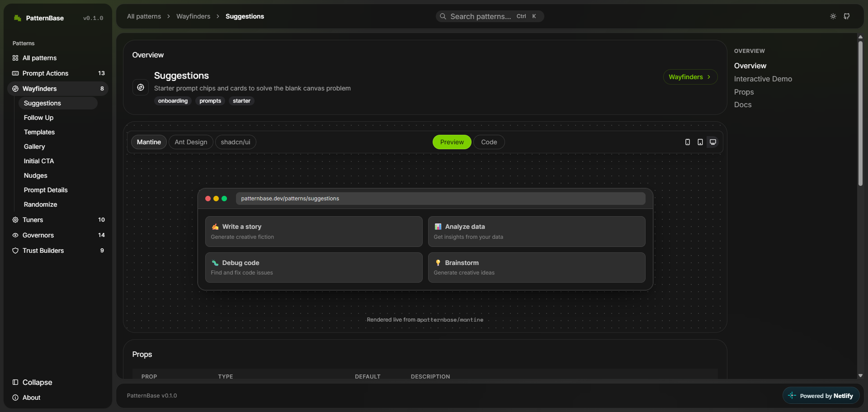The height and width of the screenshot is (412, 868).
Task: Click the page vertical scrollbar thumb
Action: (x=860, y=114)
